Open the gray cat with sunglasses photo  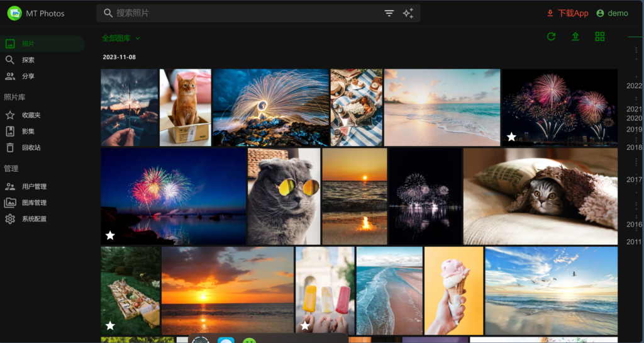tap(284, 196)
